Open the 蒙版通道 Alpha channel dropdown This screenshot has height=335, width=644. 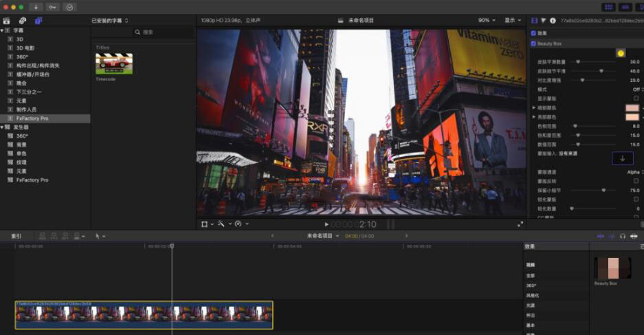tap(635, 172)
